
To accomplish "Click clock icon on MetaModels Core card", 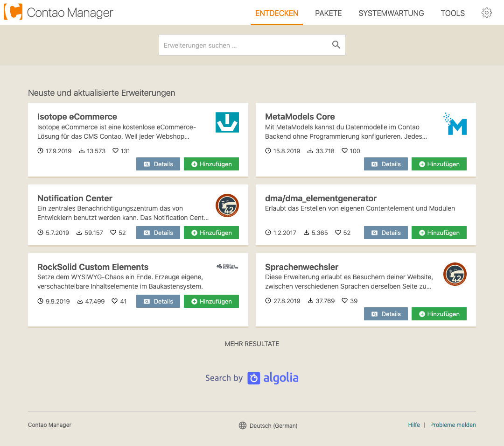I will 268,150.
